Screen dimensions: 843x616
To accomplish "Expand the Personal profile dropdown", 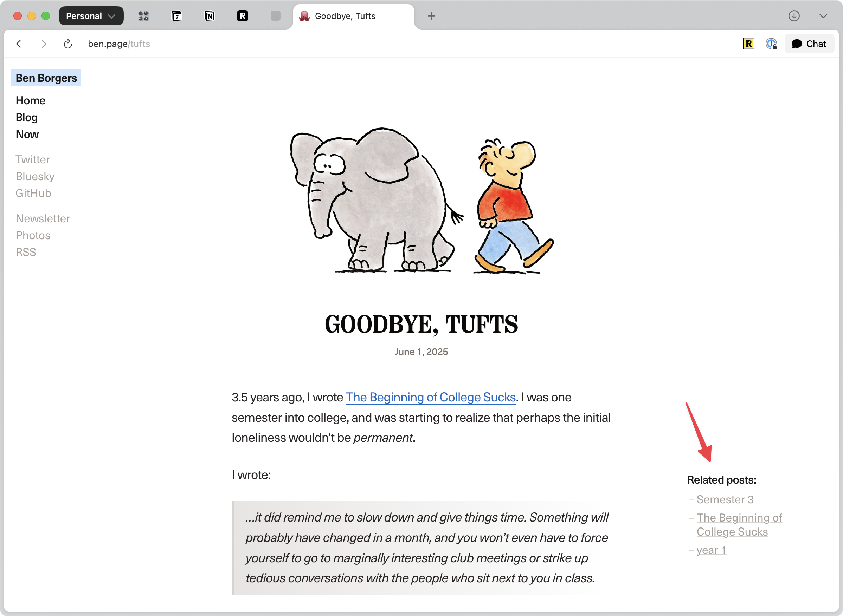I will [x=91, y=16].
